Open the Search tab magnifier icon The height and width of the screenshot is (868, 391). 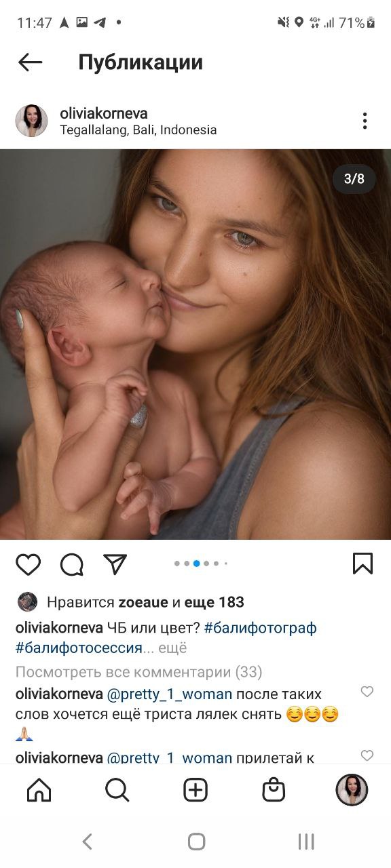tap(117, 790)
